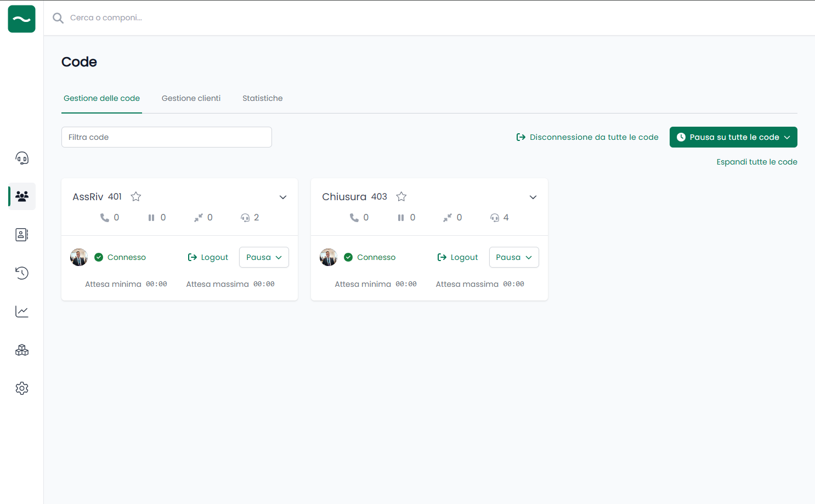Open Pausa su tutte le code dropdown
This screenshot has width=815, height=504.
[x=733, y=137]
